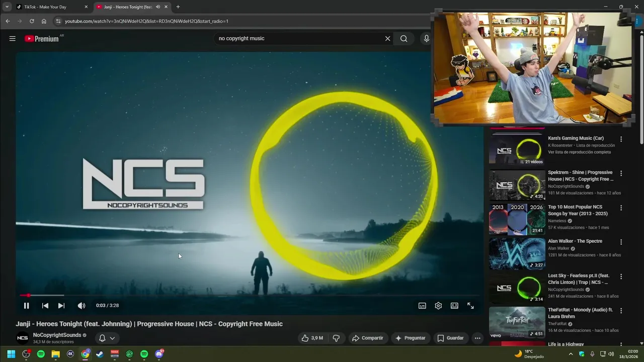Open the Nameless channel under Top 10

(557, 221)
